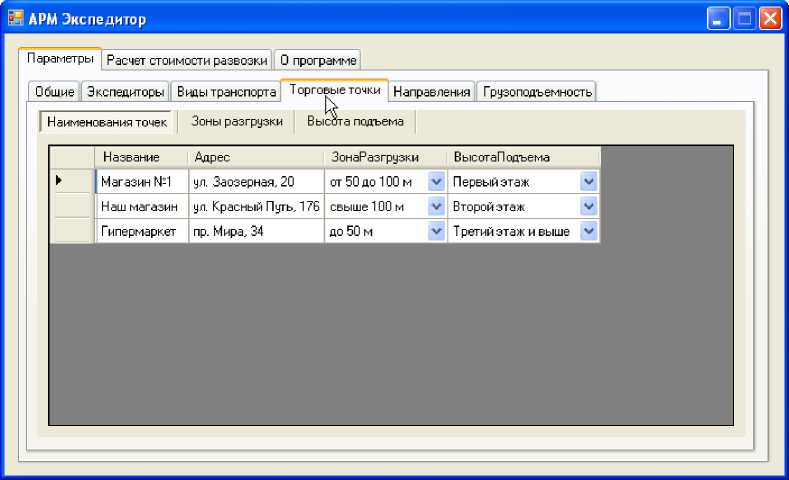Go to the Виды транспорта tab

(x=226, y=92)
